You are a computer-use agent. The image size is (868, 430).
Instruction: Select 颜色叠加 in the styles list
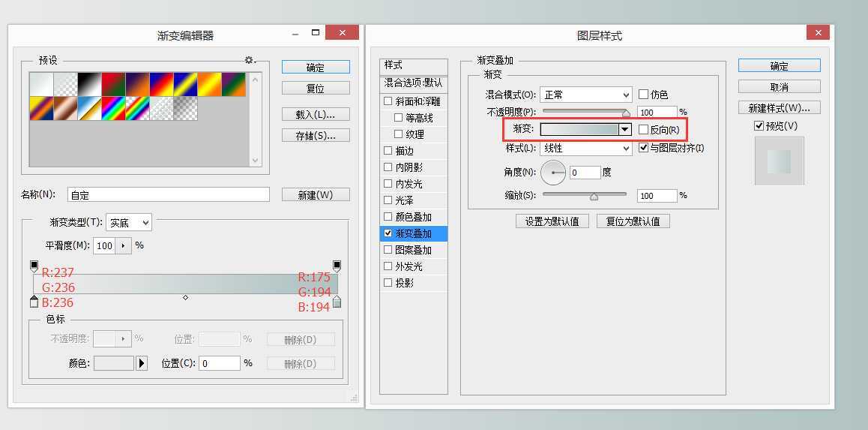pos(413,217)
